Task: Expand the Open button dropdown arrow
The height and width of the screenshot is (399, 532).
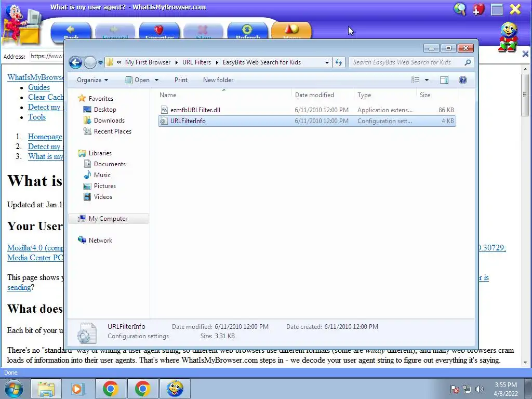Action: pos(156,80)
